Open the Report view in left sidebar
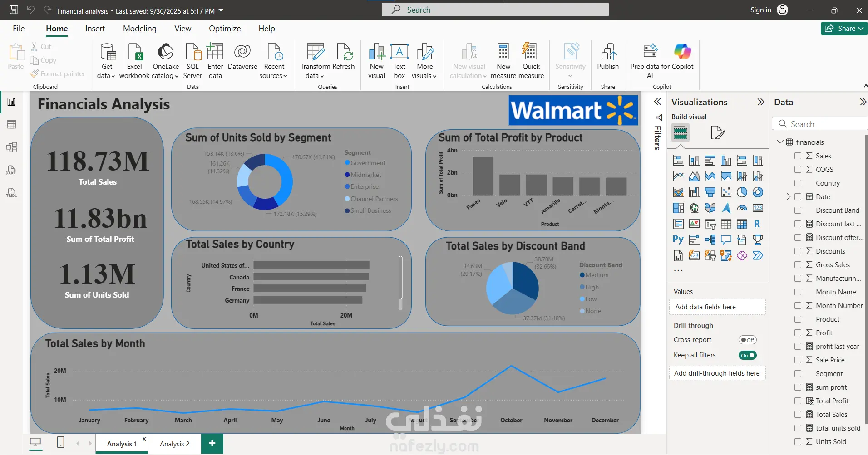Image resolution: width=868 pixels, height=455 pixels. click(x=12, y=102)
